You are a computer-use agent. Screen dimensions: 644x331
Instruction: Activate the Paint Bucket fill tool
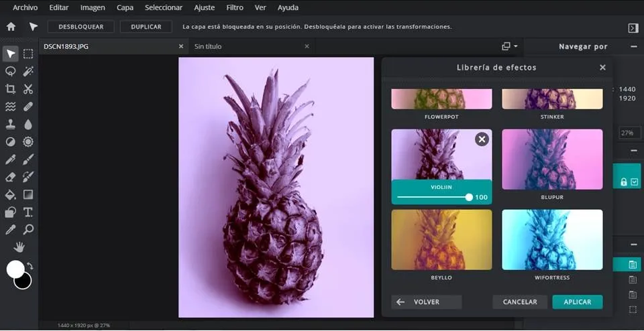click(x=11, y=195)
